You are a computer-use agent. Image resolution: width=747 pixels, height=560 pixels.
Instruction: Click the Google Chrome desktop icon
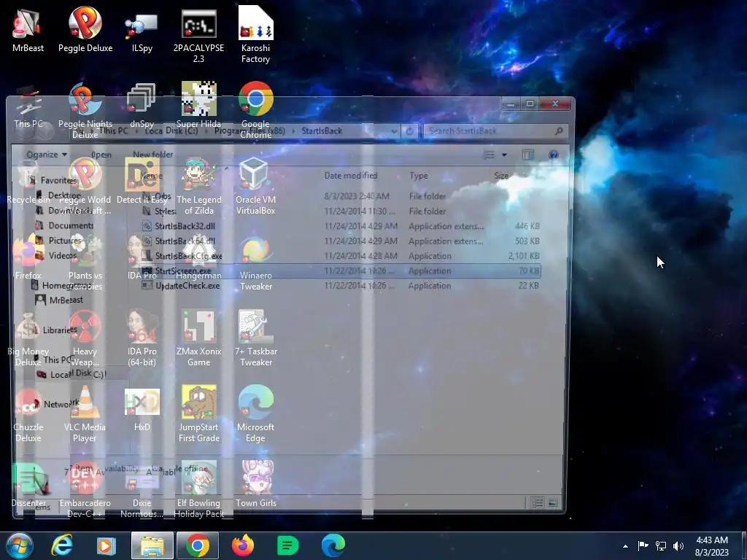[256, 111]
